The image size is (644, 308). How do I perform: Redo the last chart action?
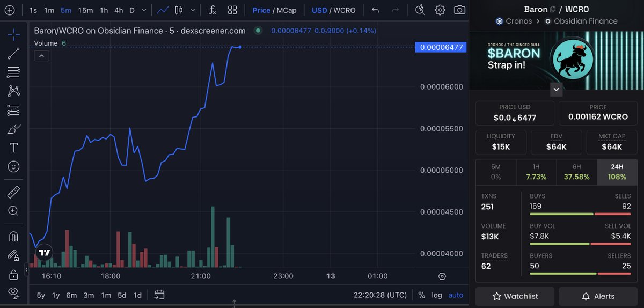396,10
